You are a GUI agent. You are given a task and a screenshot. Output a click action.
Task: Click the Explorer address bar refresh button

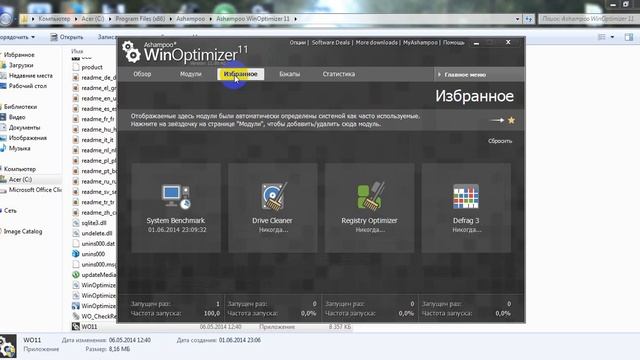tap(529, 19)
